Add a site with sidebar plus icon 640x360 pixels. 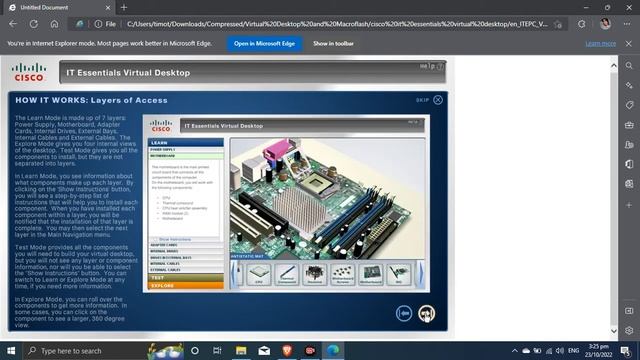629,205
